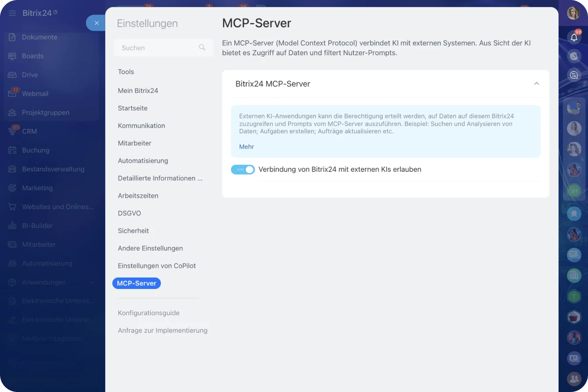Open the JH avatar chat in right bar
This screenshot has width=588, height=392.
574,191
